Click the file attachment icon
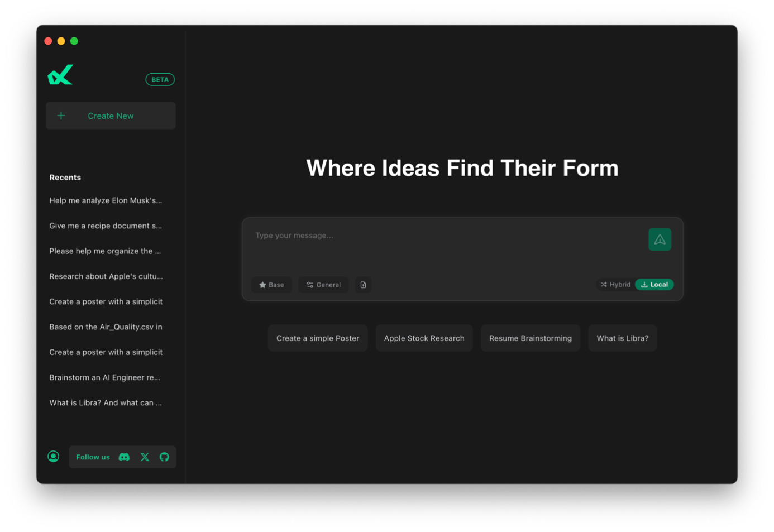This screenshot has width=774, height=532. (363, 285)
